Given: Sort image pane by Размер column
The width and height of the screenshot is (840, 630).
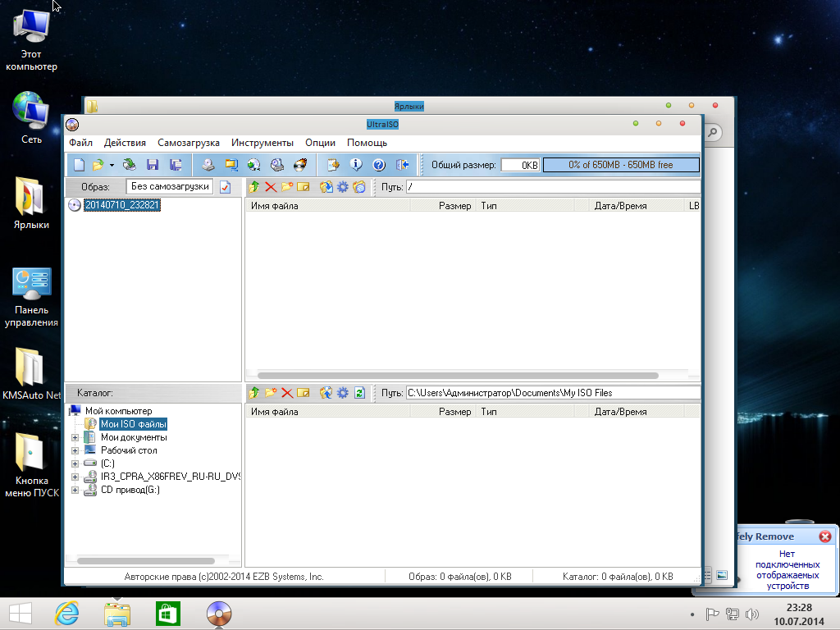Looking at the screenshot, I should pyautogui.click(x=442, y=206).
